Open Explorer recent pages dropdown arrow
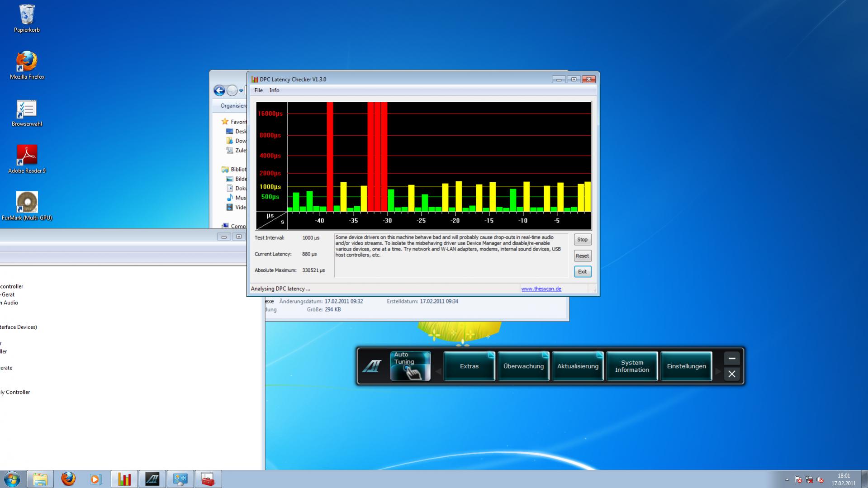Viewport: 868px width, 488px height. [x=241, y=91]
